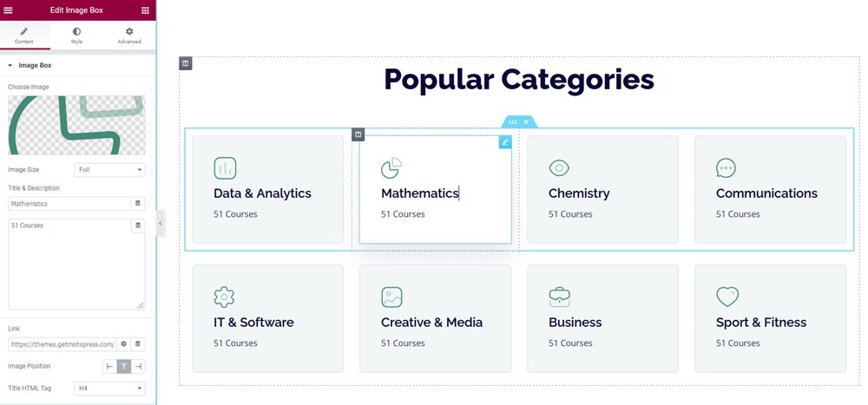
Task: Switch to the Style tab
Action: click(76, 36)
